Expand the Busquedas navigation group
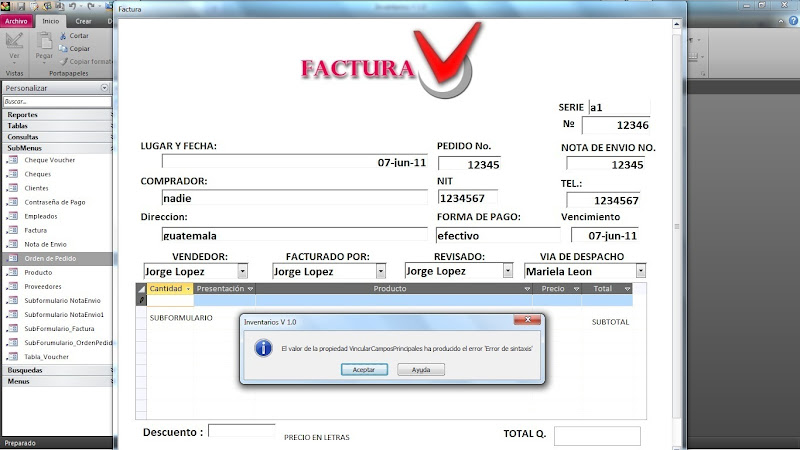Viewport: 800px width, 450px height. (111, 370)
